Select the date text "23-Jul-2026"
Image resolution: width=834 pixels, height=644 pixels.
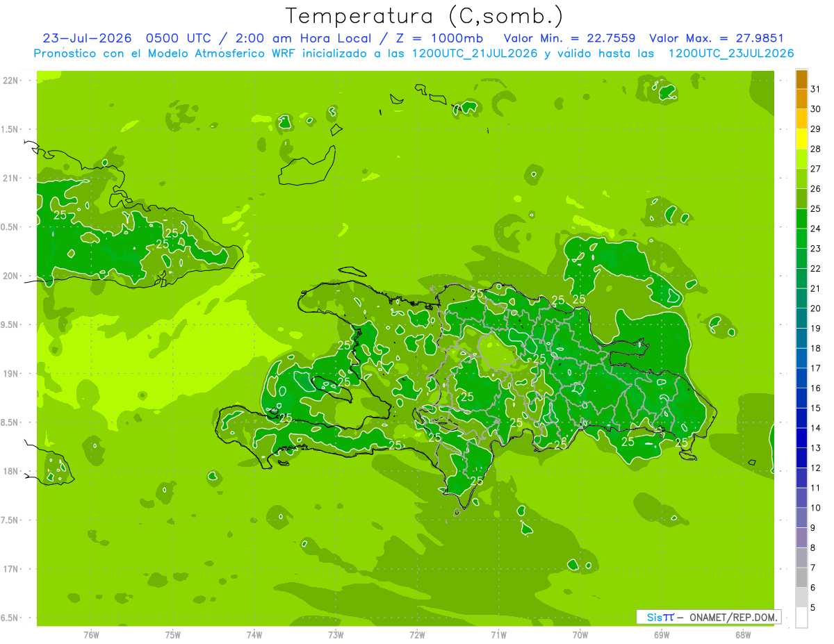(x=87, y=38)
